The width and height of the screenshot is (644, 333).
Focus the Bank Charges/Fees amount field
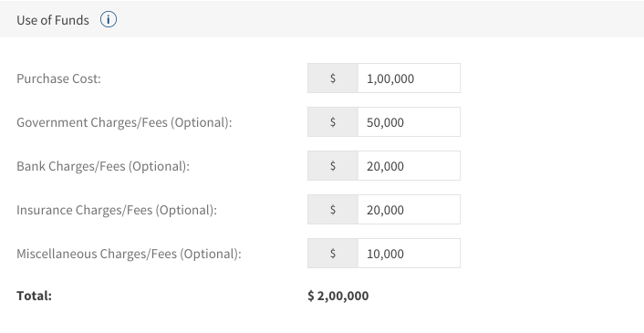[409, 165]
